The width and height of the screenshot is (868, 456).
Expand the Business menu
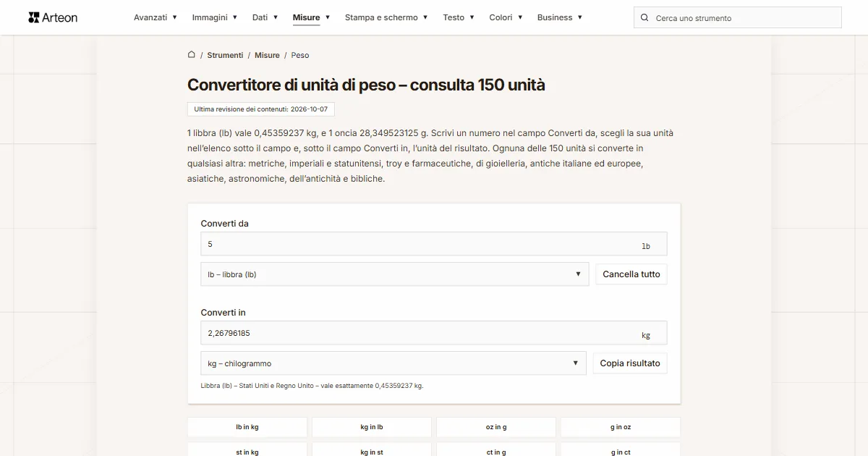[560, 17]
